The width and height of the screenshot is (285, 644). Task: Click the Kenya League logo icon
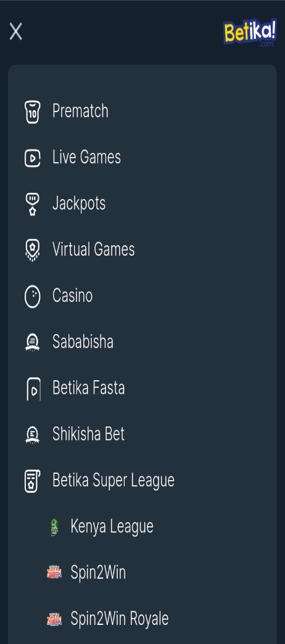click(54, 527)
